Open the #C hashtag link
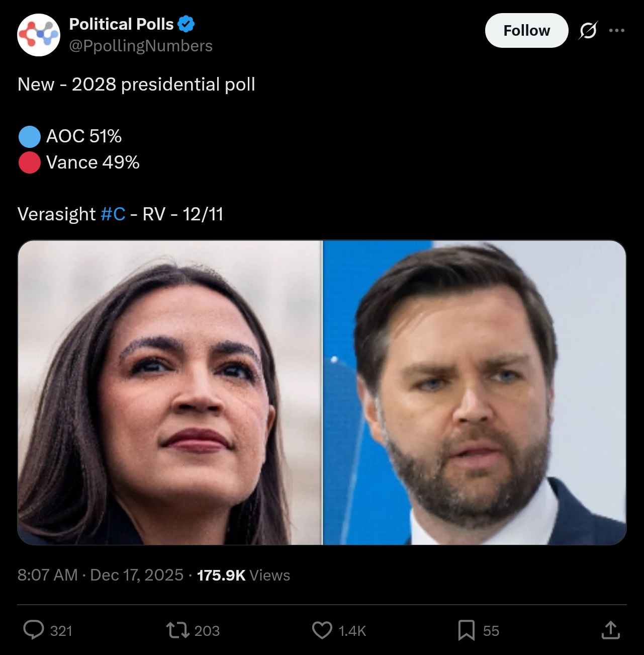This screenshot has width=644, height=655. [113, 214]
